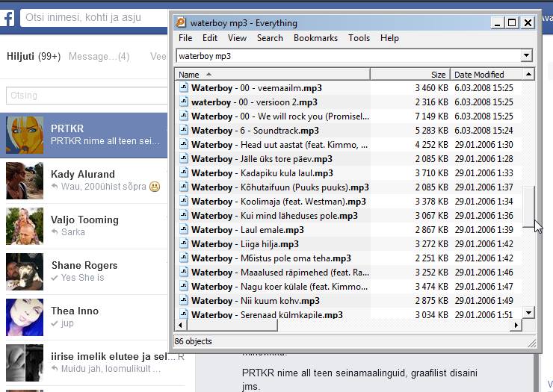The image size is (553, 392).
Task: Sort by Date Modified column header
Action: click(x=486, y=75)
